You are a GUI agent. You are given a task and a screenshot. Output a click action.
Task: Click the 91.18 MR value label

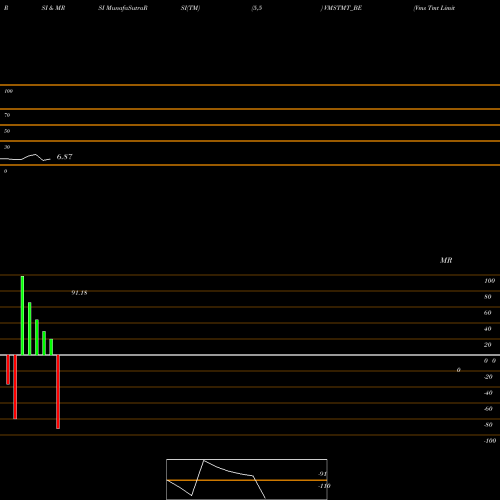tap(79, 293)
